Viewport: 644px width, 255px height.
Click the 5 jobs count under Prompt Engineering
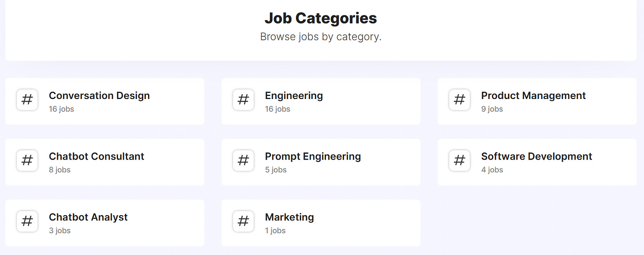(276, 170)
